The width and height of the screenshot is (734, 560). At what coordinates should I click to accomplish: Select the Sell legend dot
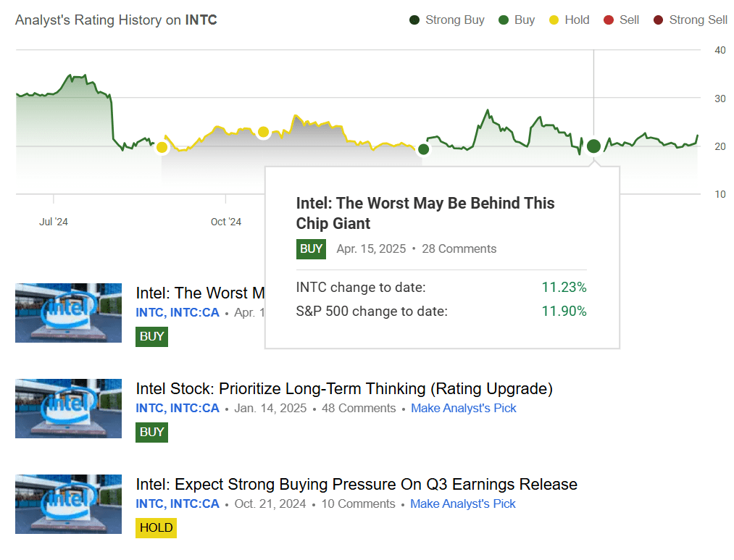(609, 20)
